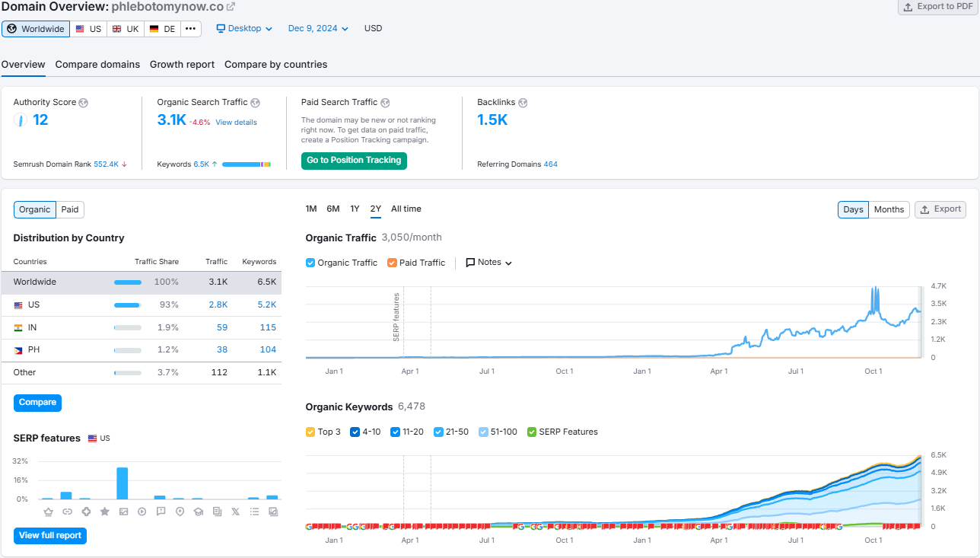Uncheck the Paid Traffic checkbox

pos(392,263)
